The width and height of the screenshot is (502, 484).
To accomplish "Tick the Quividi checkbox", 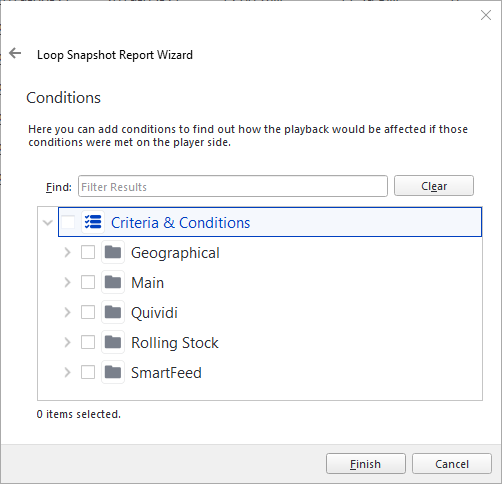I will [88, 312].
